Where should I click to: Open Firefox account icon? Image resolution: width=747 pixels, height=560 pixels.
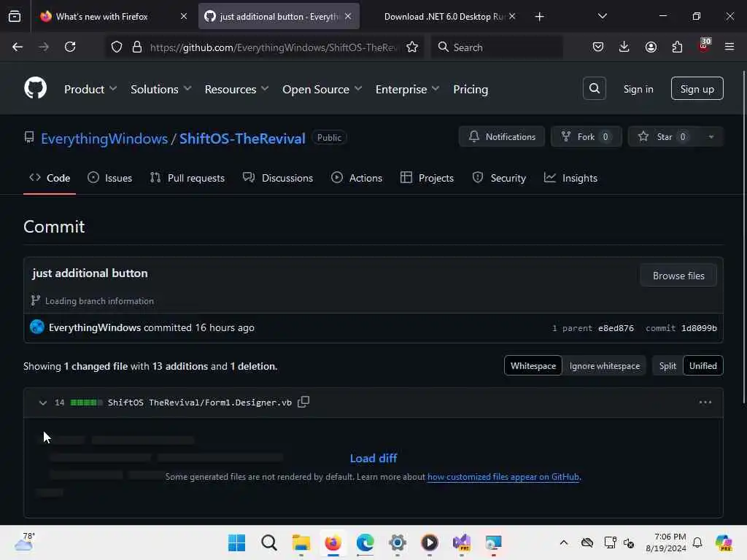651,47
